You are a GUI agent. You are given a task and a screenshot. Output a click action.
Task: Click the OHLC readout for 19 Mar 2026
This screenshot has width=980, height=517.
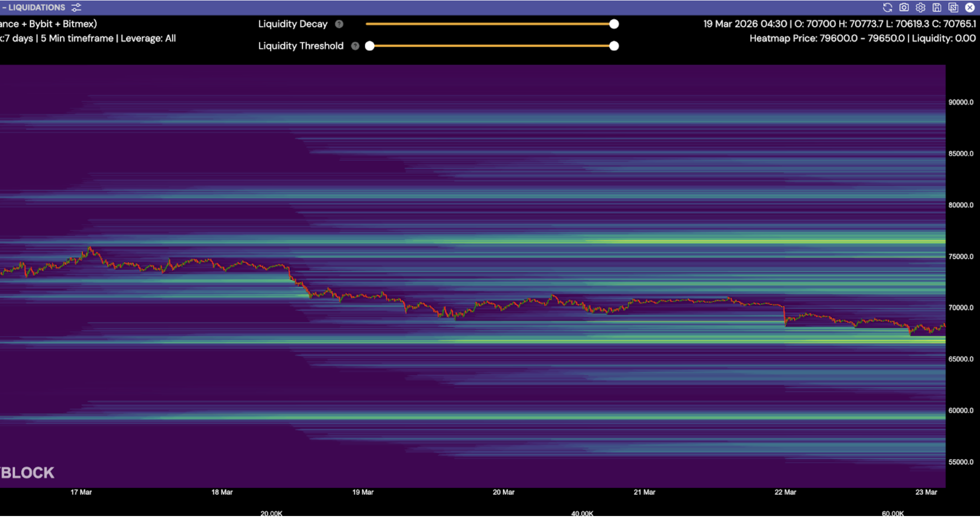840,24
